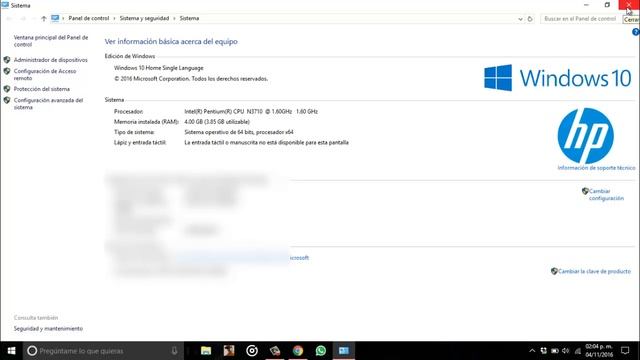Click text 'Windows 10 Home Single Language'
Image resolution: width=640 pixels, height=360 pixels.
pos(158,68)
